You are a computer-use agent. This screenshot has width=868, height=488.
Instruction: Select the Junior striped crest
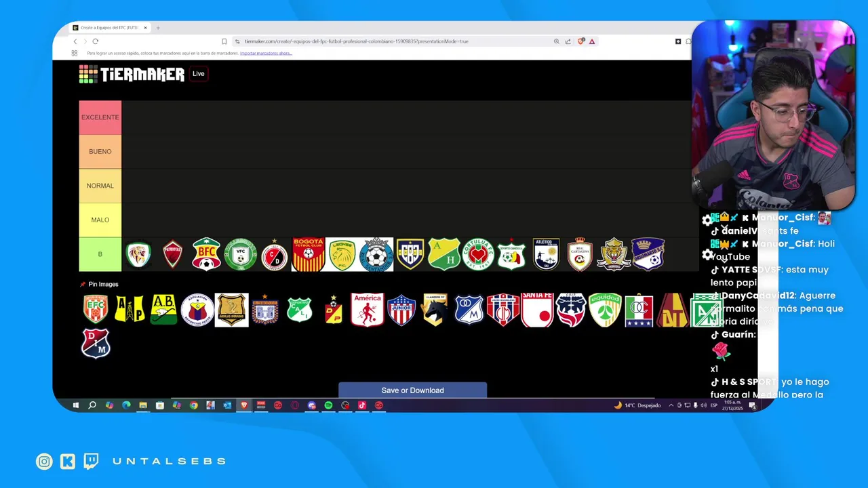[x=401, y=310]
